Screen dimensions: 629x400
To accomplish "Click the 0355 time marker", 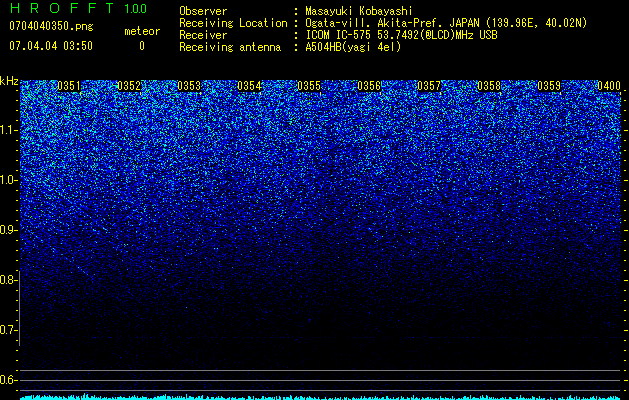I will pyautogui.click(x=309, y=86).
